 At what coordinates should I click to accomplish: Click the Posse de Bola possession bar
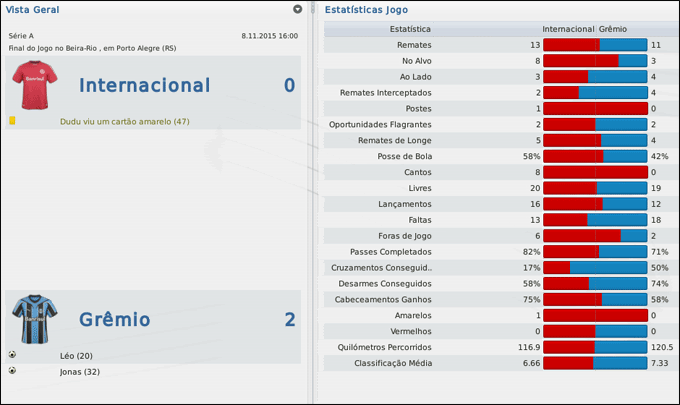[595, 156]
